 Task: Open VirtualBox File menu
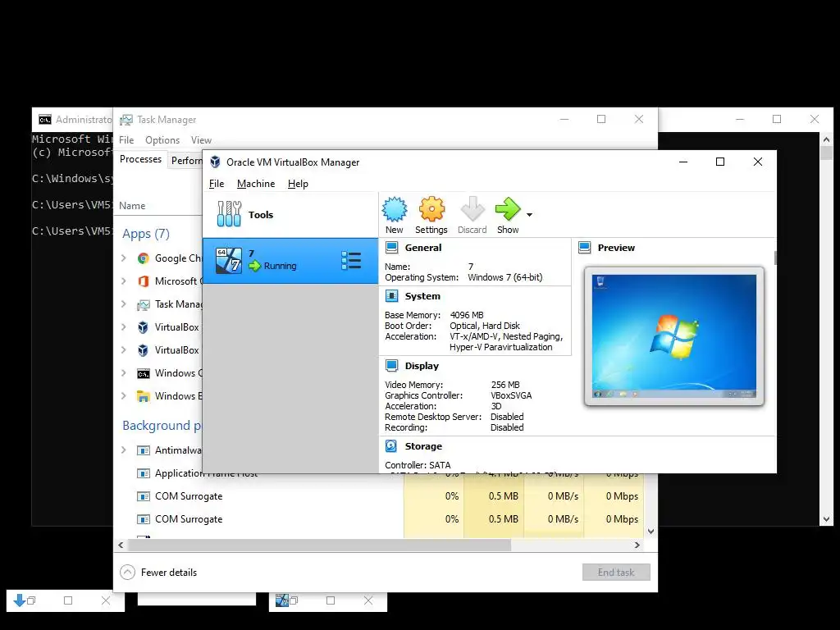click(x=217, y=184)
